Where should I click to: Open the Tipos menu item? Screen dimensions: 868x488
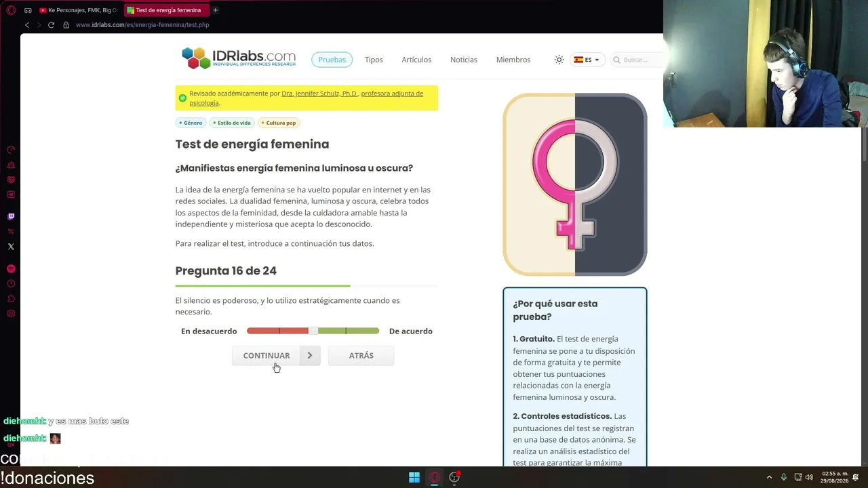coord(374,60)
